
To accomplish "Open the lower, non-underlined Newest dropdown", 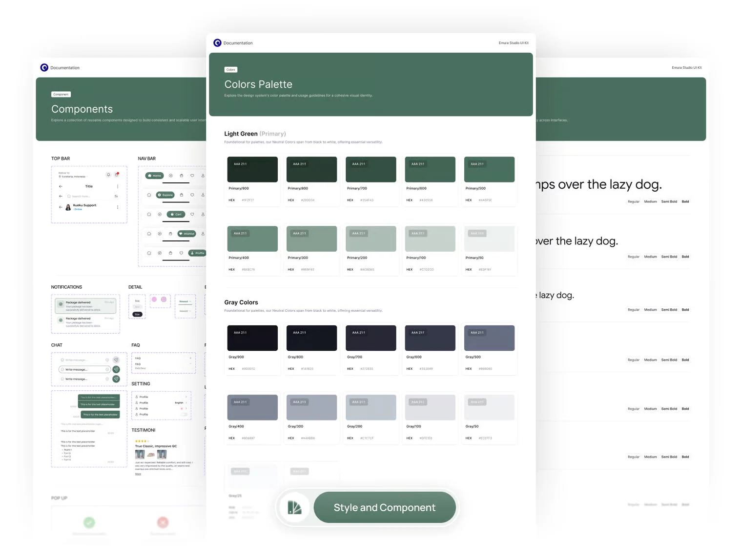I will tap(185, 311).
